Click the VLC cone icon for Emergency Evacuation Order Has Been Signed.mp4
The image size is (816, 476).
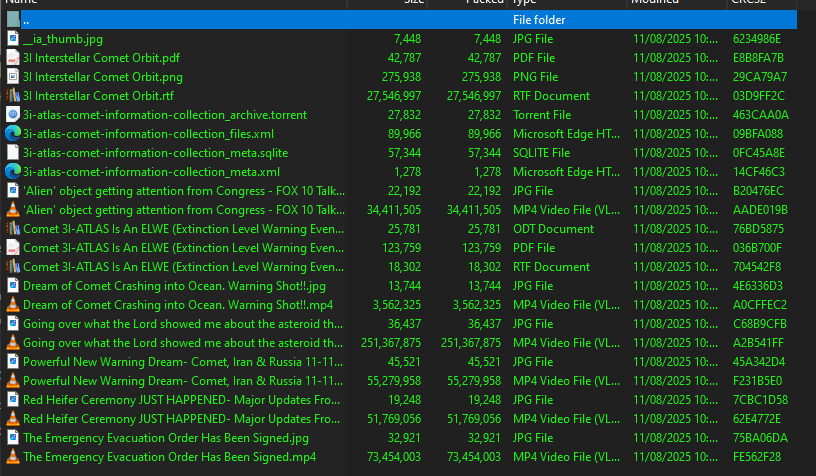[13, 457]
